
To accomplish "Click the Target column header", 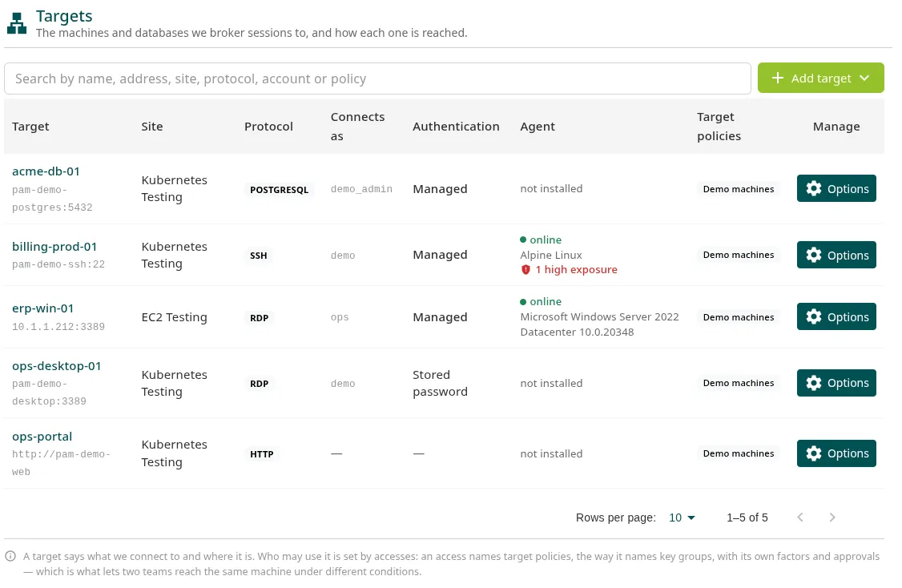I will [30, 127].
